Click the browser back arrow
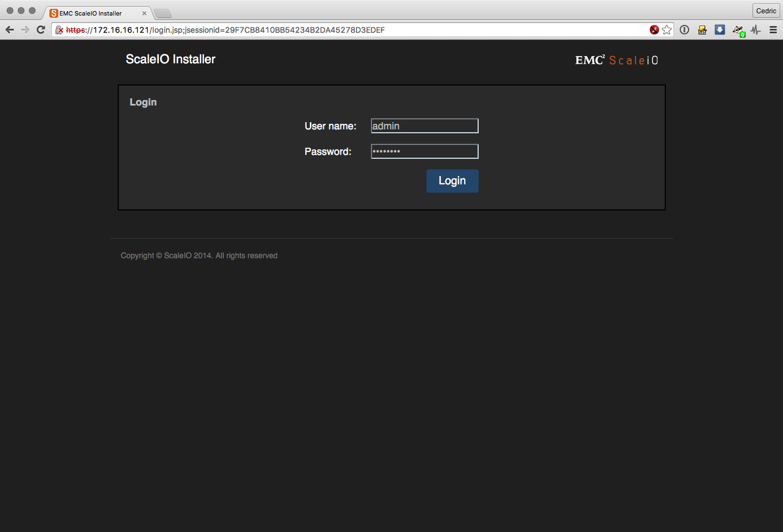Viewport: 783px width, 532px height. [x=9, y=30]
